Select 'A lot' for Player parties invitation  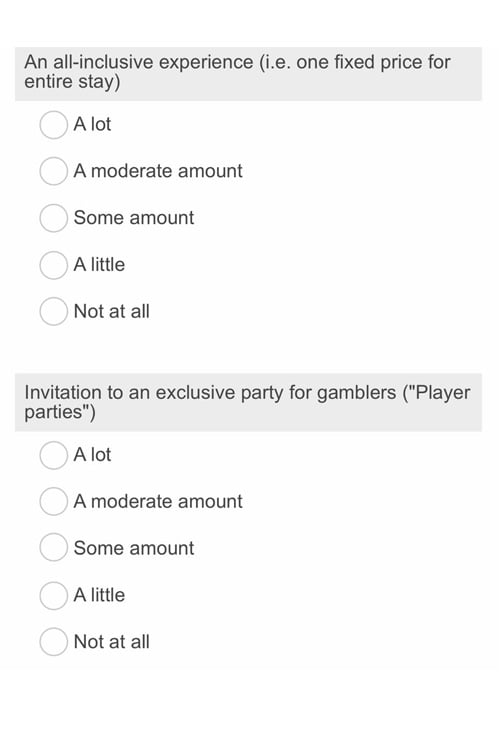53,455
